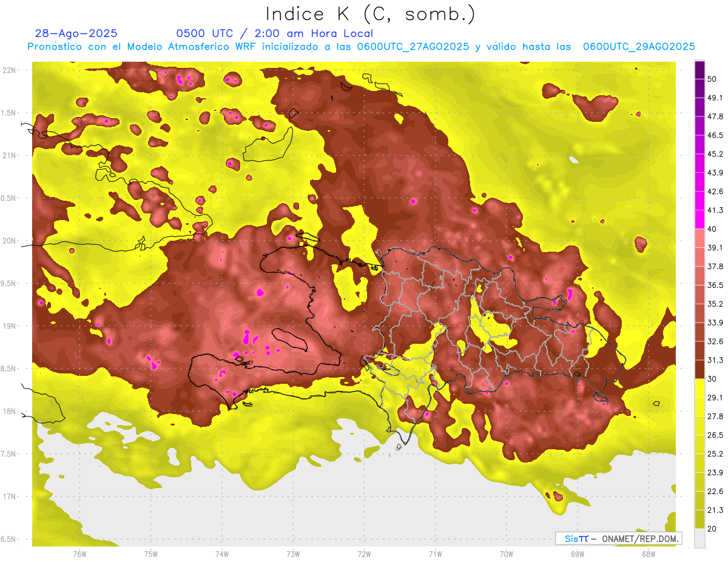Click colorbar value "32.6"
Image resolution: width=728 pixels, height=562 pixels.
(x=715, y=341)
